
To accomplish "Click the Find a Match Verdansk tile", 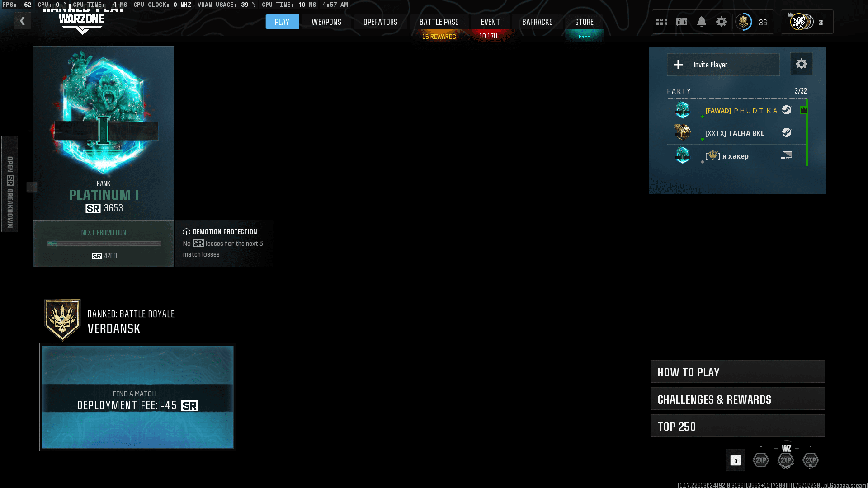I will (x=138, y=397).
